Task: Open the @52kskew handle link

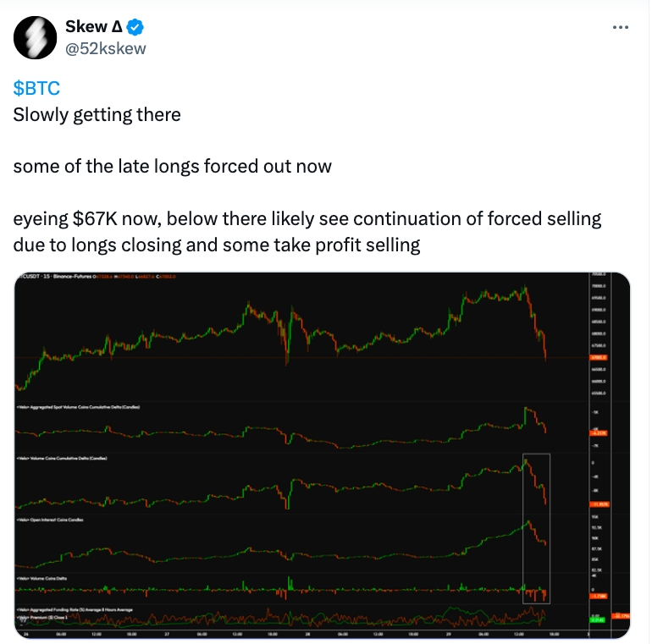Action: point(106,48)
